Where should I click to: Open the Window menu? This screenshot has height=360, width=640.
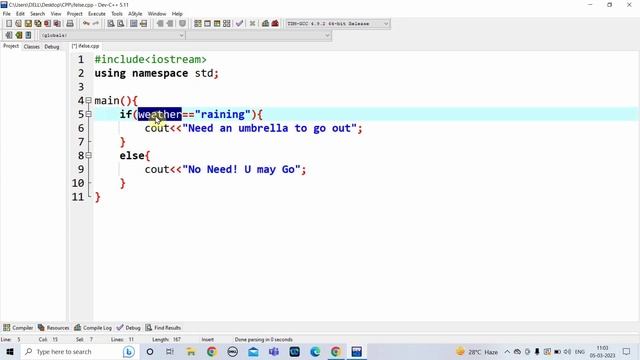tap(157, 14)
